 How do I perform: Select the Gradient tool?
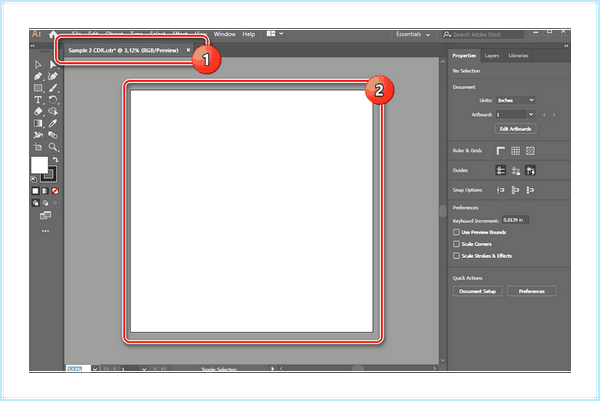pyautogui.click(x=38, y=123)
